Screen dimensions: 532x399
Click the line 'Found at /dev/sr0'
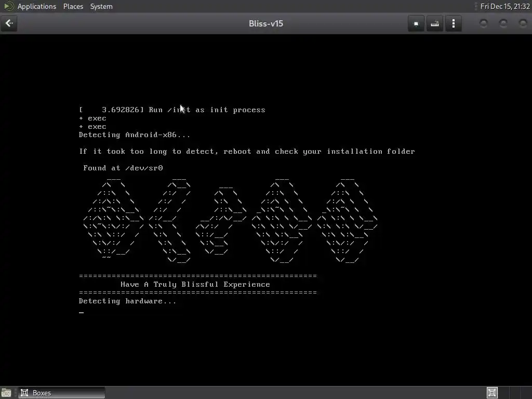click(123, 168)
